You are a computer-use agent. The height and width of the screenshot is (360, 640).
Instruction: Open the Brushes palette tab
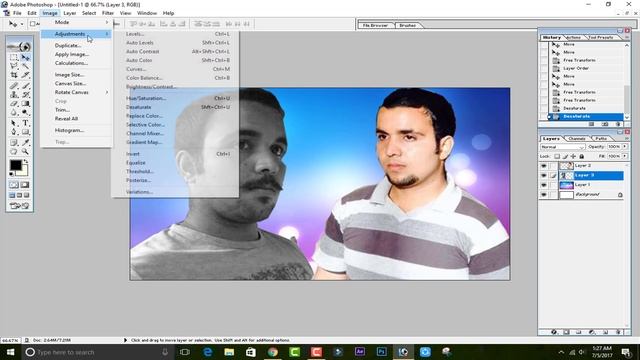click(x=408, y=25)
